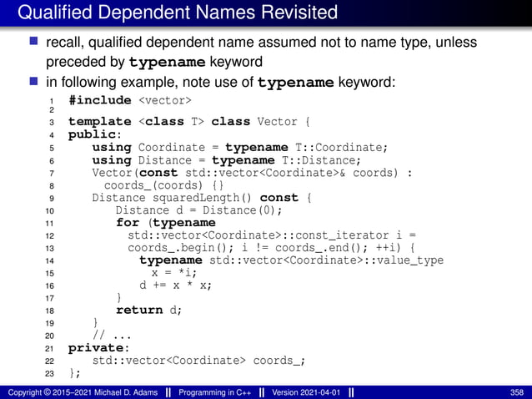This screenshot has width=532, height=399.
Task: Click code line number 18
Action: (x=49, y=311)
